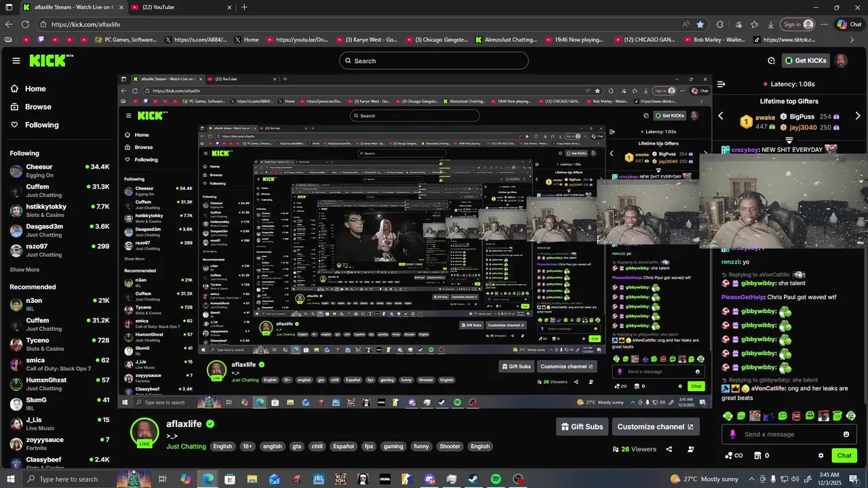Viewport: 868px width, 488px height.
Task: Open a new browser tab
Action: tap(244, 7)
